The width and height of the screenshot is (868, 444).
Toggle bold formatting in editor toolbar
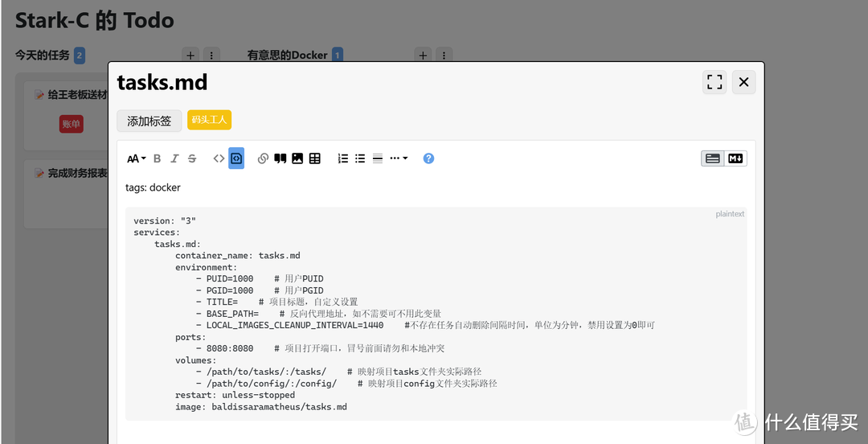pos(158,158)
